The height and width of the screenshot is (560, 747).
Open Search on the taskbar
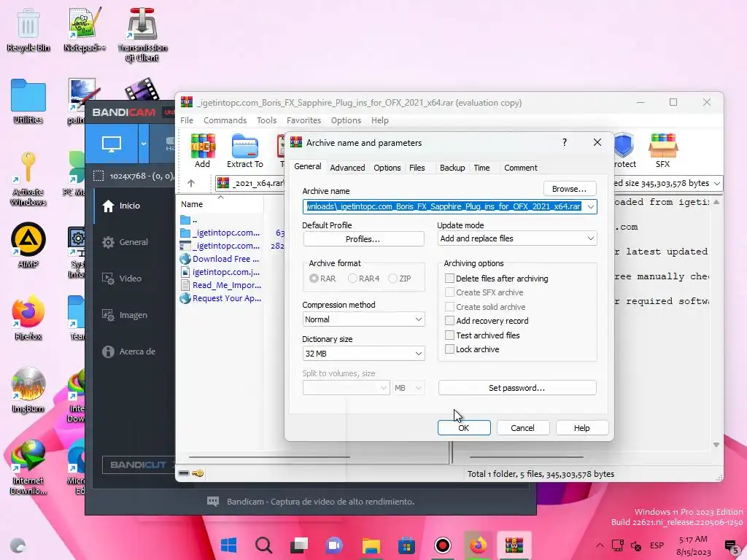click(x=263, y=545)
